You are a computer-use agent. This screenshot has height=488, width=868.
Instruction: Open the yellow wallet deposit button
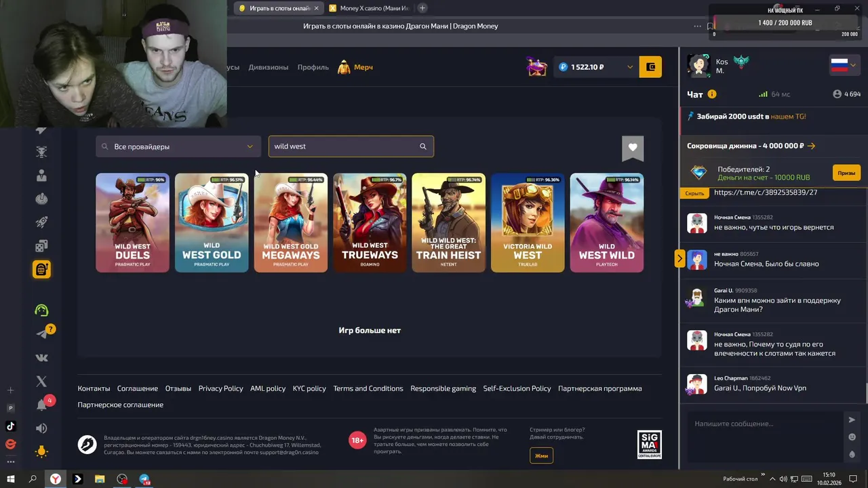650,66
